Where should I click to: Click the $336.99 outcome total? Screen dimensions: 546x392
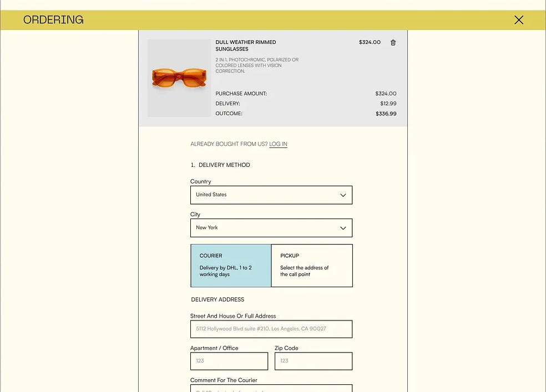(386, 114)
